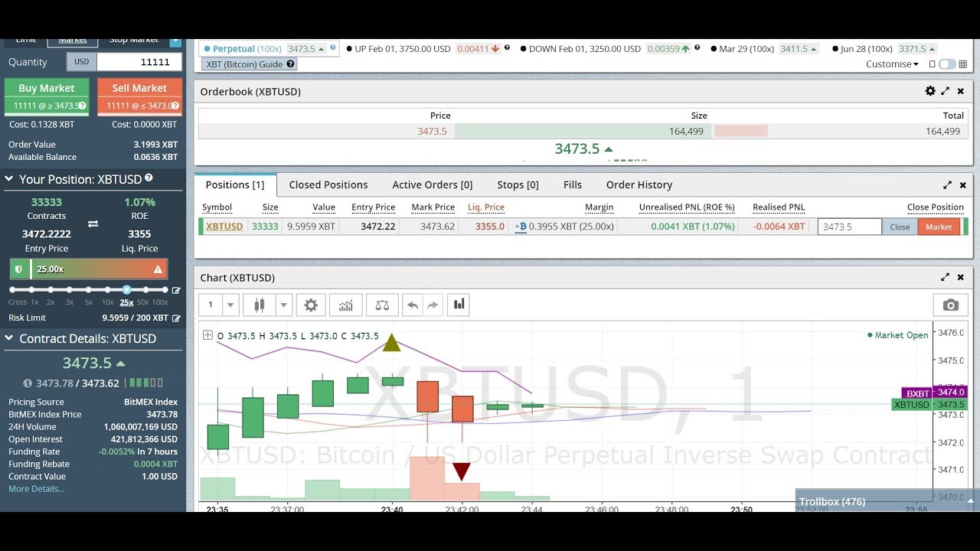Image resolution: width=980 pixels, height=551 pixels.
Task: Click the Sell Market button
Action: click(x=139, y=96)
